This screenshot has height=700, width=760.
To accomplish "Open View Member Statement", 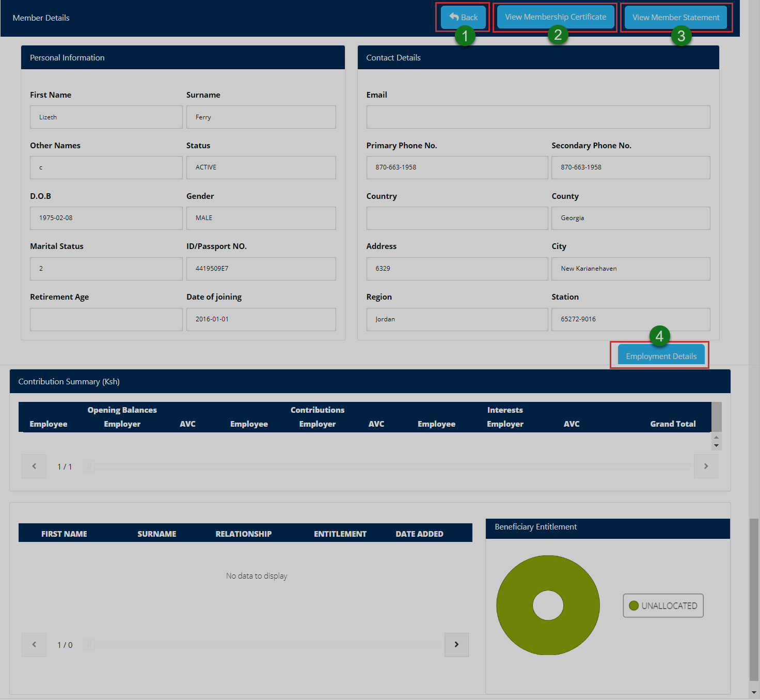I will 675,18.
